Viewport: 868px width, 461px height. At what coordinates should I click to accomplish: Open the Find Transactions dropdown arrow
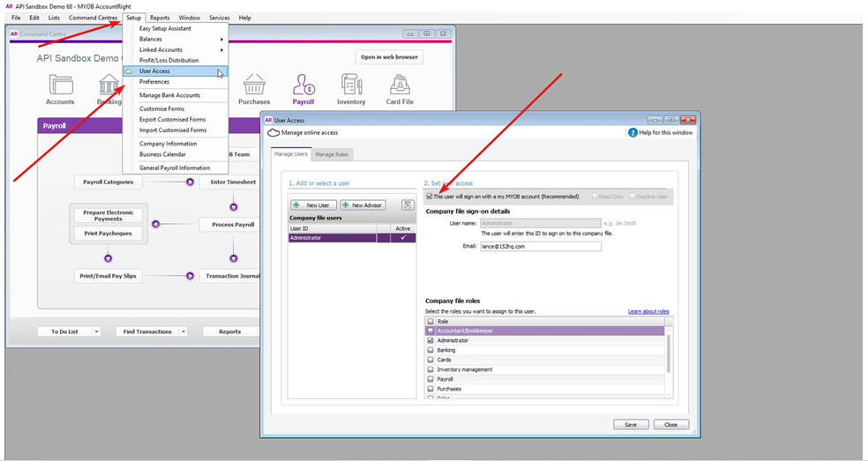tap(183, 331)
